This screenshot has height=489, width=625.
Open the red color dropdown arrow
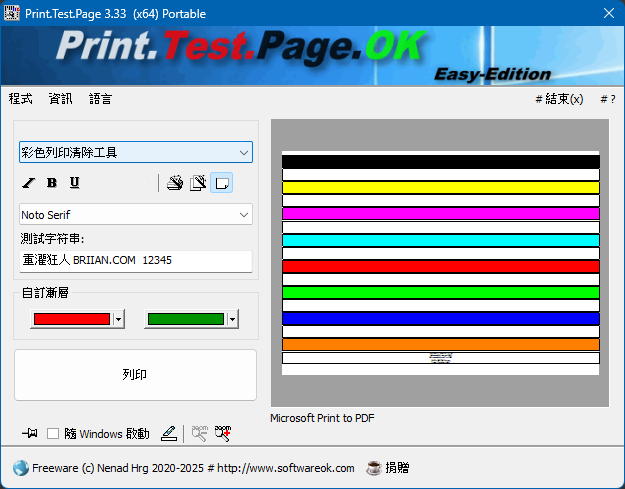119,319
